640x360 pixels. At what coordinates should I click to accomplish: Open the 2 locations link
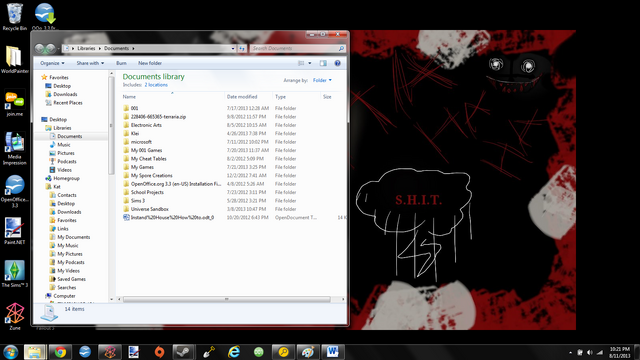pos(156,85)
